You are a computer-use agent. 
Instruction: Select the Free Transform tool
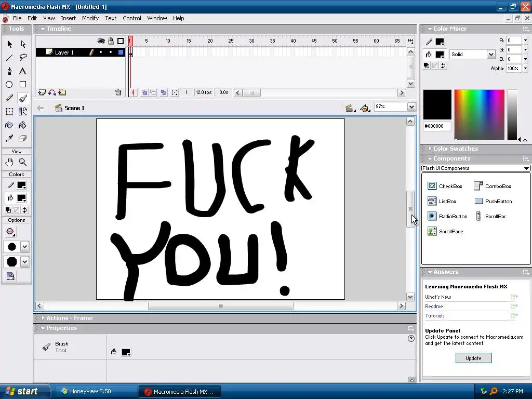pos(9,112)
